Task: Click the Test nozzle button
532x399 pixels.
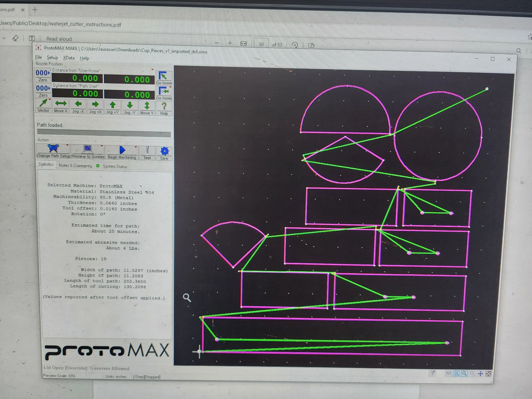Action: pos(147,153)
